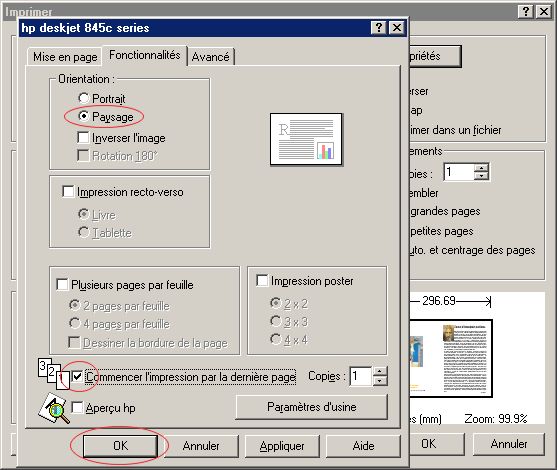Click the Appliquer button

[282, 446]
